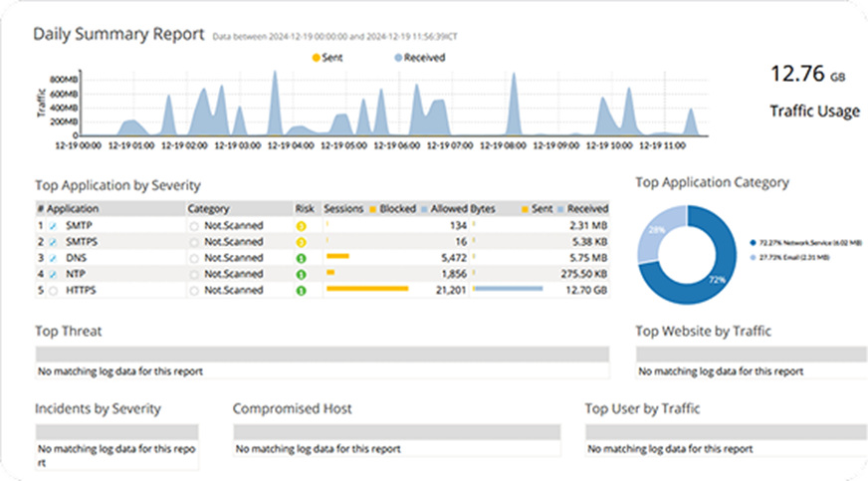The image size is (868, 481).
Task: Click the 12.70 GB bytes value
Action: 586,291
